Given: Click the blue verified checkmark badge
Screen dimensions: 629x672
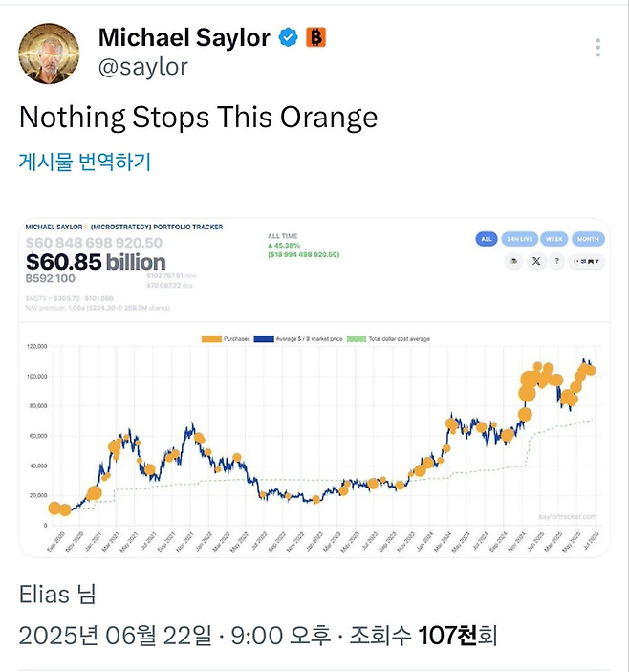Looking at the screenshot, I should (x=288, y=38).
